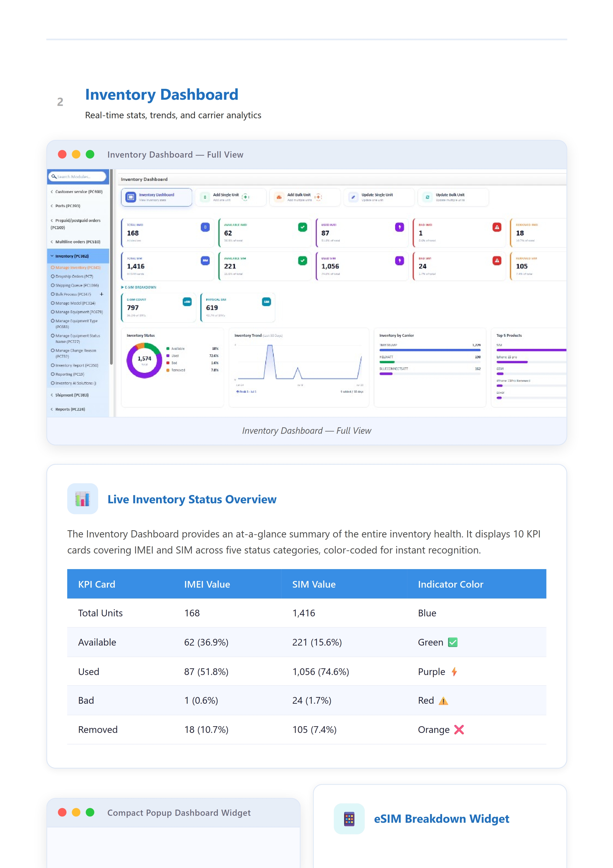Open Inventory AI Solutions sidebar entry

coord(74,383)
